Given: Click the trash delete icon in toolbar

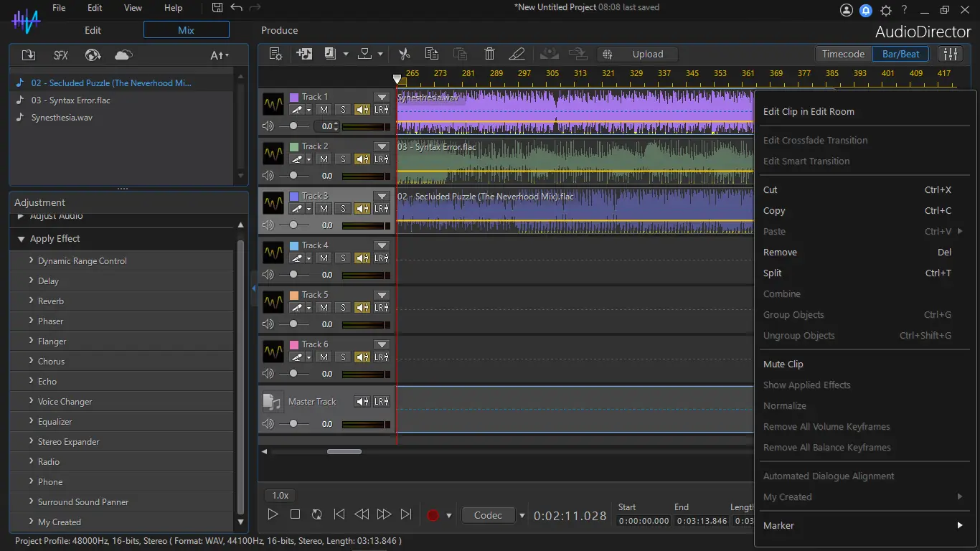Looking at the screenshot, I should click(489, 55).
